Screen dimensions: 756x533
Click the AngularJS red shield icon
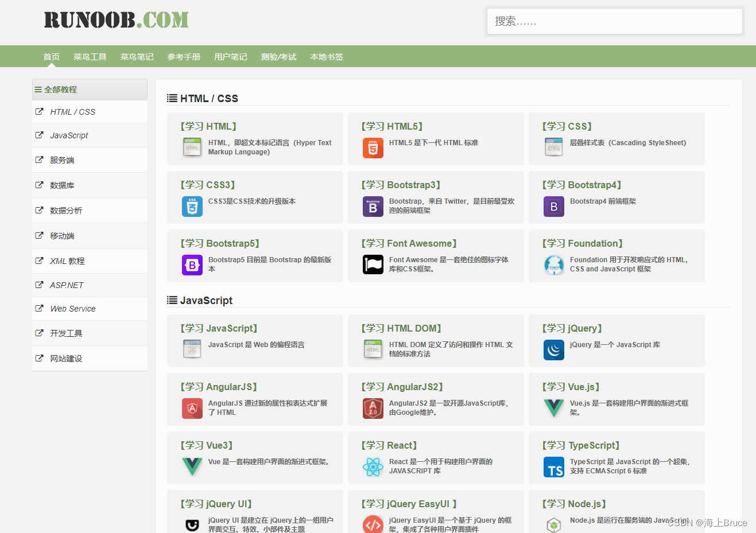tap(192, 408)
